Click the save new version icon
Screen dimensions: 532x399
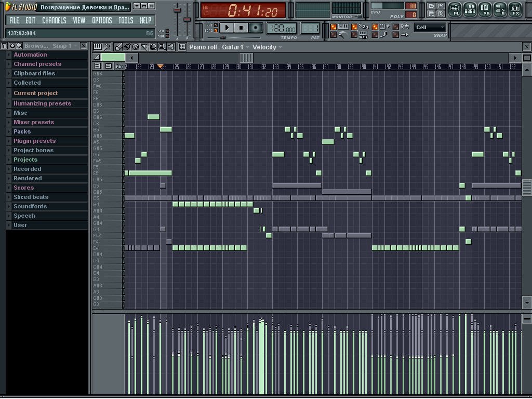(x=431, y=14)
